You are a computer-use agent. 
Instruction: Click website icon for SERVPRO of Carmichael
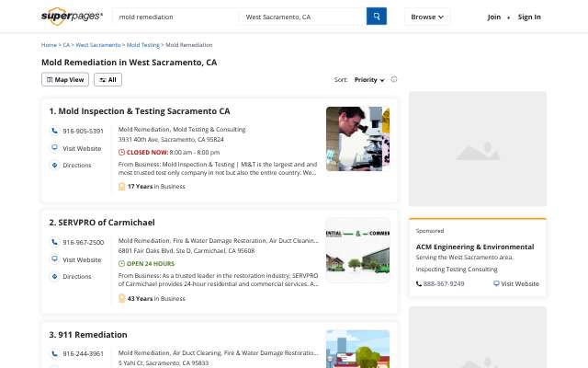55,259
